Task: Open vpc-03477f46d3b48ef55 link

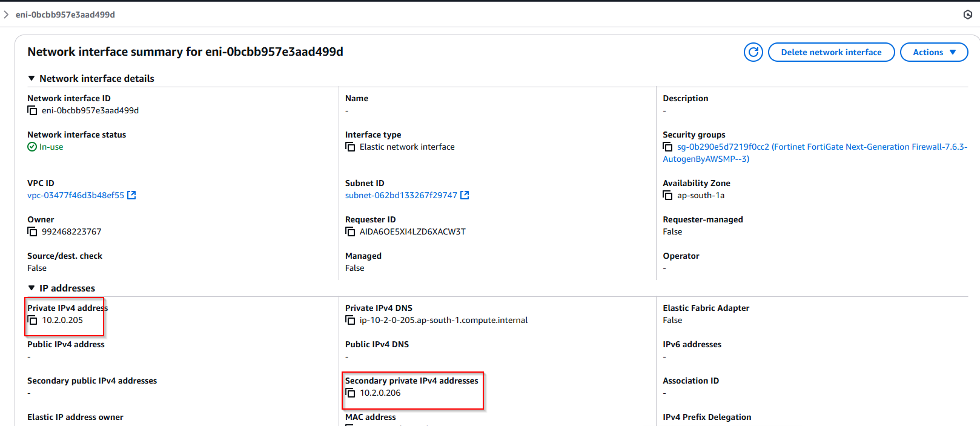Action: (x=76, y=195)
